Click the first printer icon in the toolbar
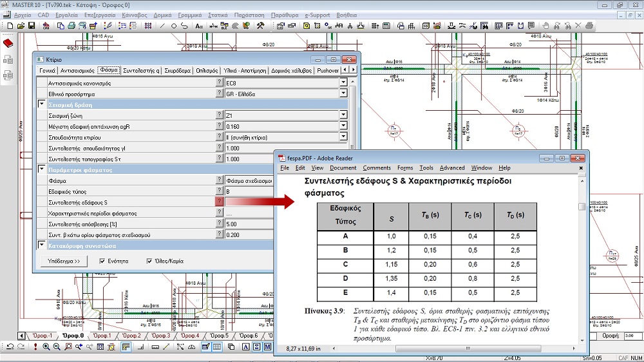Image resolution: width=644 pixels, height=362 pixels. click(x=71, y=26)
